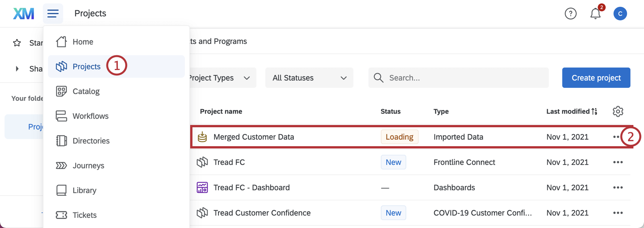Viewport: 644px width, 228px height.
Task: Expand the All Statuses dropdown
Action: coord(309,78)
